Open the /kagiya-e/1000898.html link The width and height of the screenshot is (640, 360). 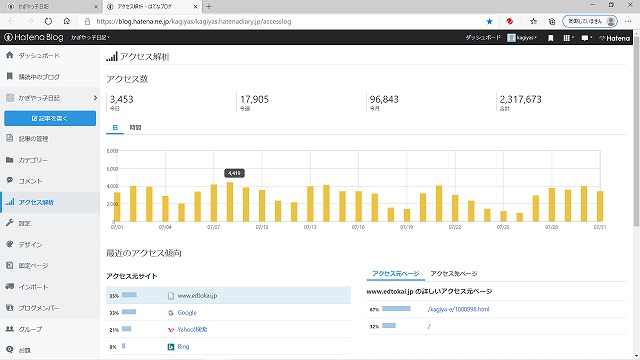458,309
